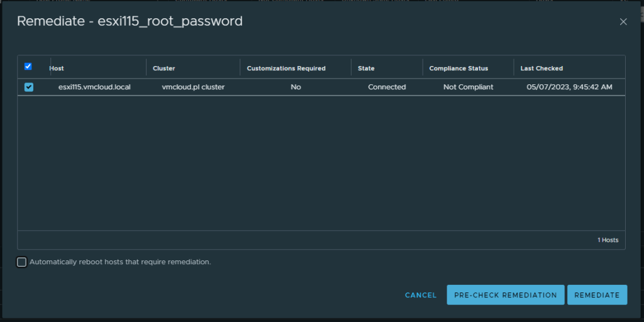Click the No customizations required cell
The width and height of the screenshot is (644, 322).
[x=296, y=87]
